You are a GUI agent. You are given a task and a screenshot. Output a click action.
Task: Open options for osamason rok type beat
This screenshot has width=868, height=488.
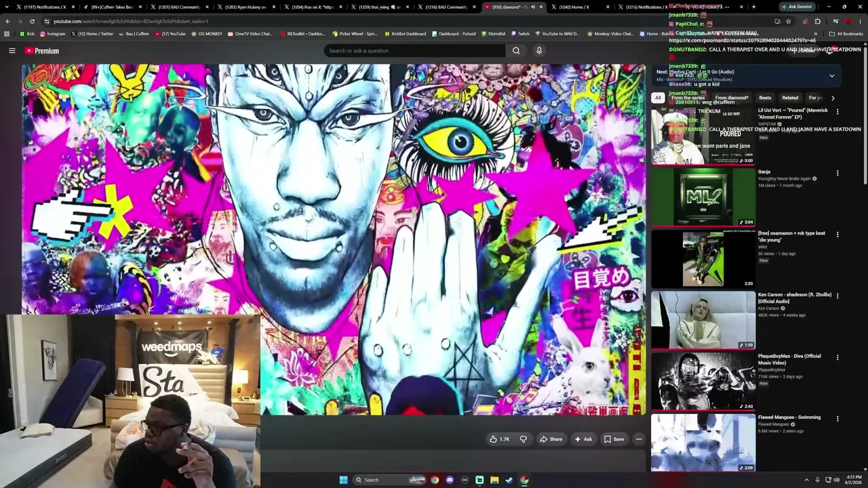click(837, 235)
